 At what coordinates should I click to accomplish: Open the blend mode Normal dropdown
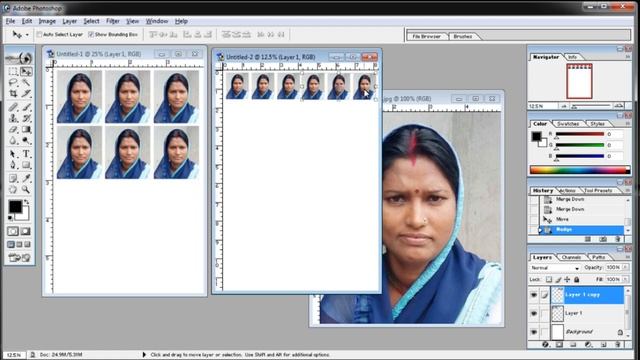point(556,268)
